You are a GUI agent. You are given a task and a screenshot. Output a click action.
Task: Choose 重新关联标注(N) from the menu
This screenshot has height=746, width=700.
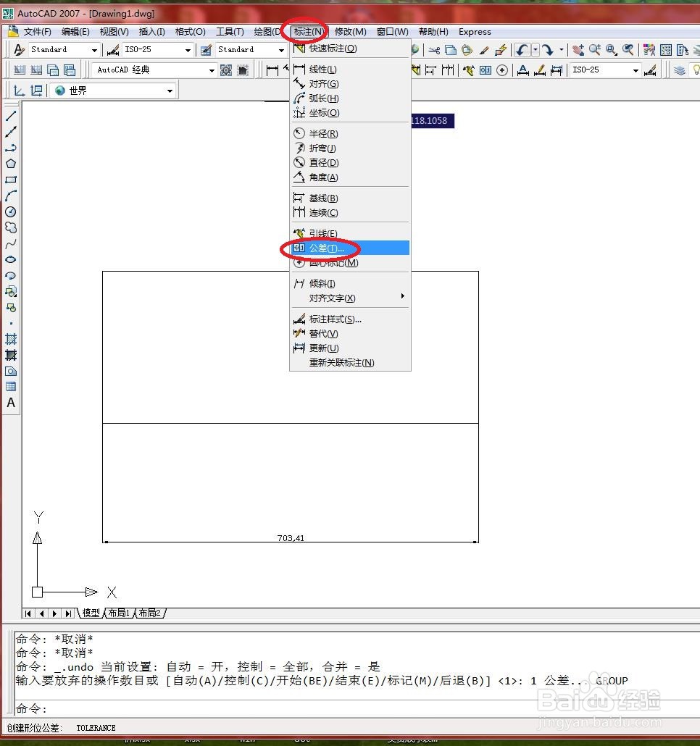[x=350, y=363]
